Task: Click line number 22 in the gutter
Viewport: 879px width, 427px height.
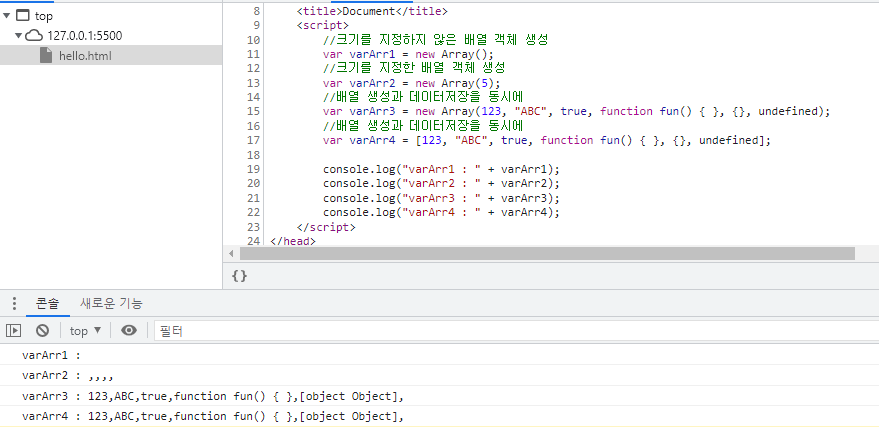Action: 253,212
